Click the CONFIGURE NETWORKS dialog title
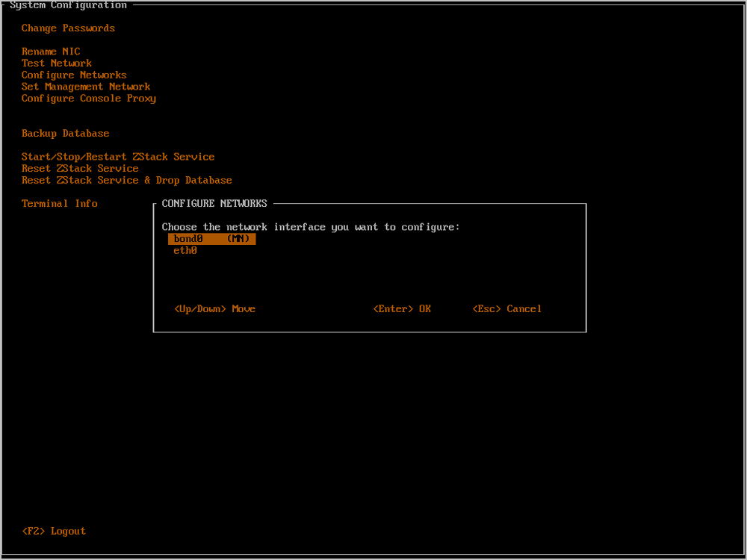 (x=214, y=204)
